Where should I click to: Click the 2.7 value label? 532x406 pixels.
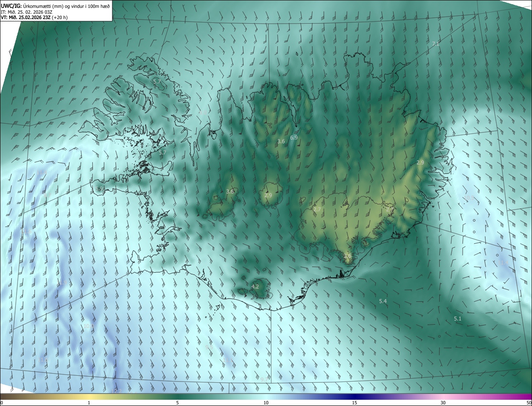[317, 210]
